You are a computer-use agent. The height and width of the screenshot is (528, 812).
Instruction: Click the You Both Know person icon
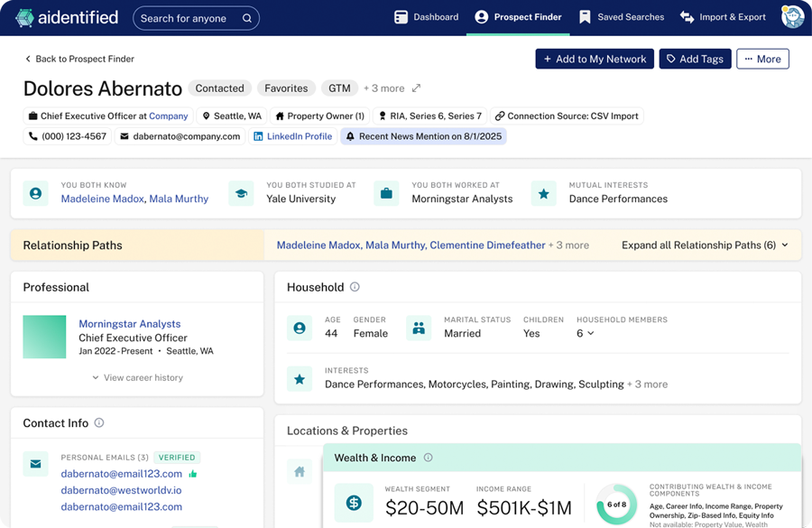[x=36, y=193]
